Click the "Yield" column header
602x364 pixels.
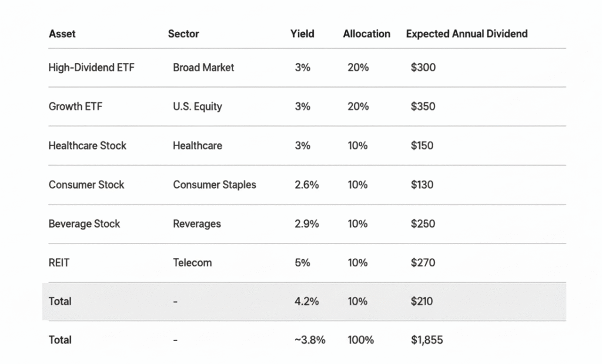click(x=302, y=34)
